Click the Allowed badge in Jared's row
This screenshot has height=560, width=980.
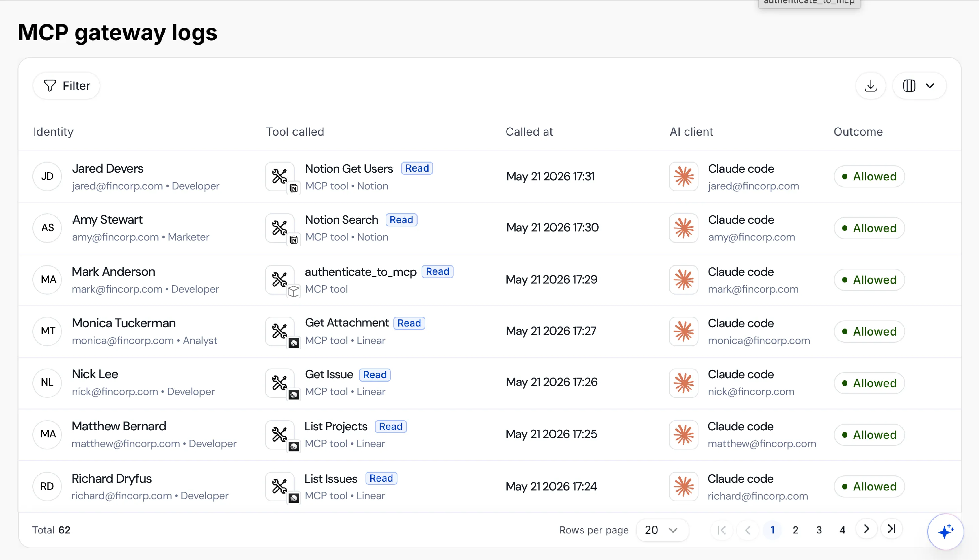click(869, 177)
